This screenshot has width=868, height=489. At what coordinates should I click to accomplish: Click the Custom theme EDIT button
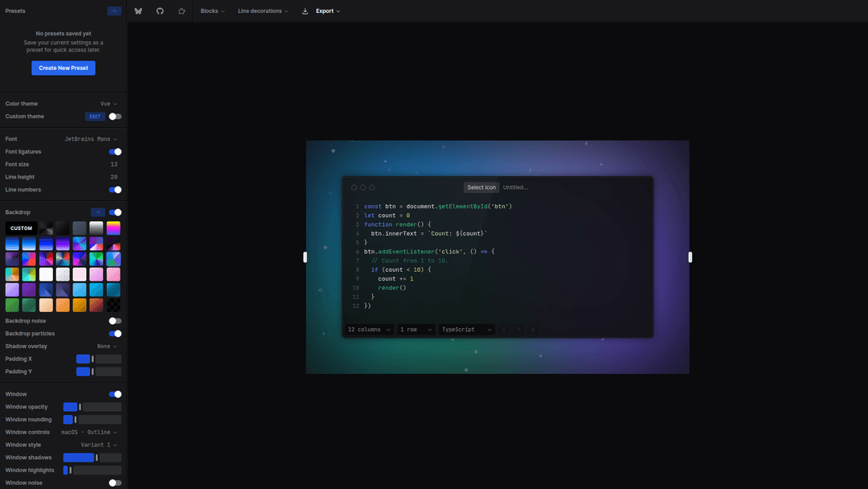pos(95,117)
